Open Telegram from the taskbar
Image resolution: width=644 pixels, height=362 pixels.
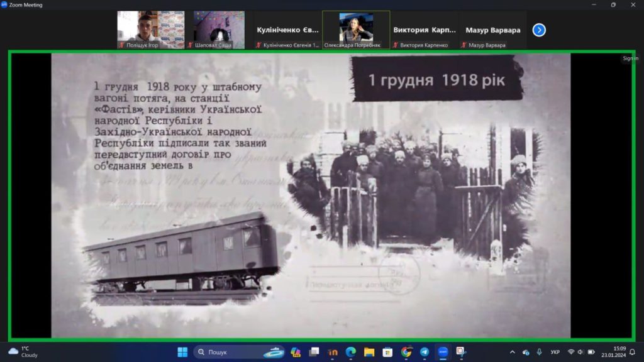pos(425,352)
